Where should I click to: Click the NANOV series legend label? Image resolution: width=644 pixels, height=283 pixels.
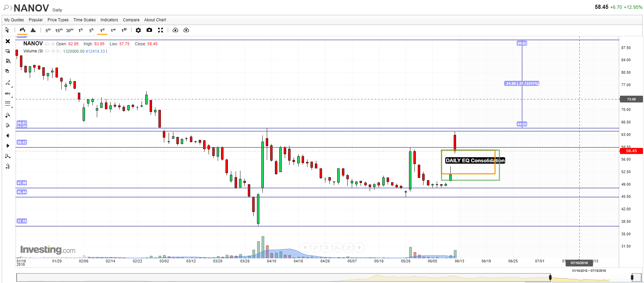tap(33, 44)
